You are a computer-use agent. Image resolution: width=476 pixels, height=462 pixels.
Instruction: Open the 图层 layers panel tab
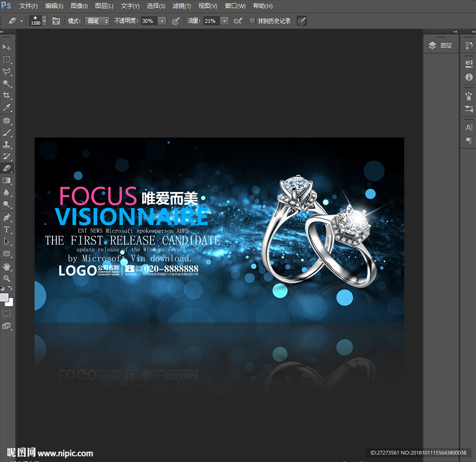tap(441, 46)
